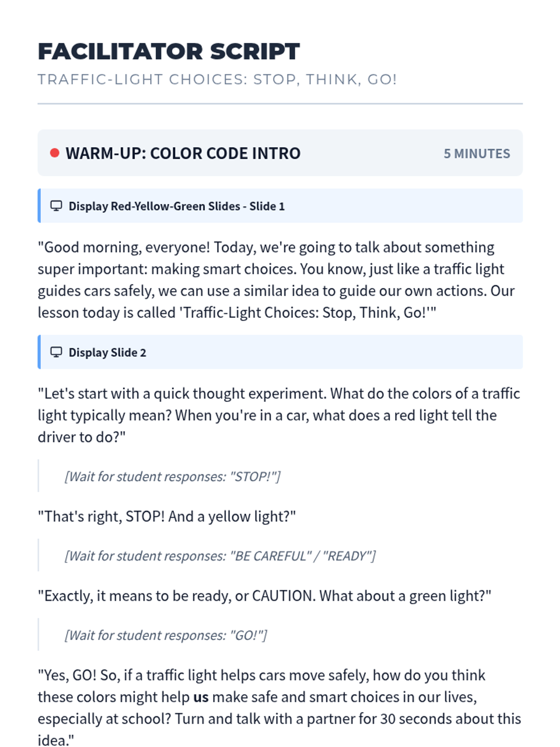Viewport: 560px width, 747px height.
Task: Click the Display Red-Yellow-Green Slides cue text
Action: (x=176, y=206)
